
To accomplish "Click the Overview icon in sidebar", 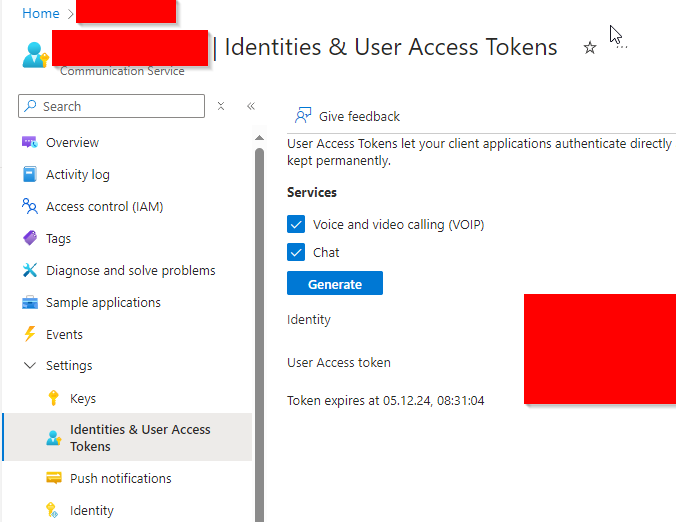I will coord(29,142).
